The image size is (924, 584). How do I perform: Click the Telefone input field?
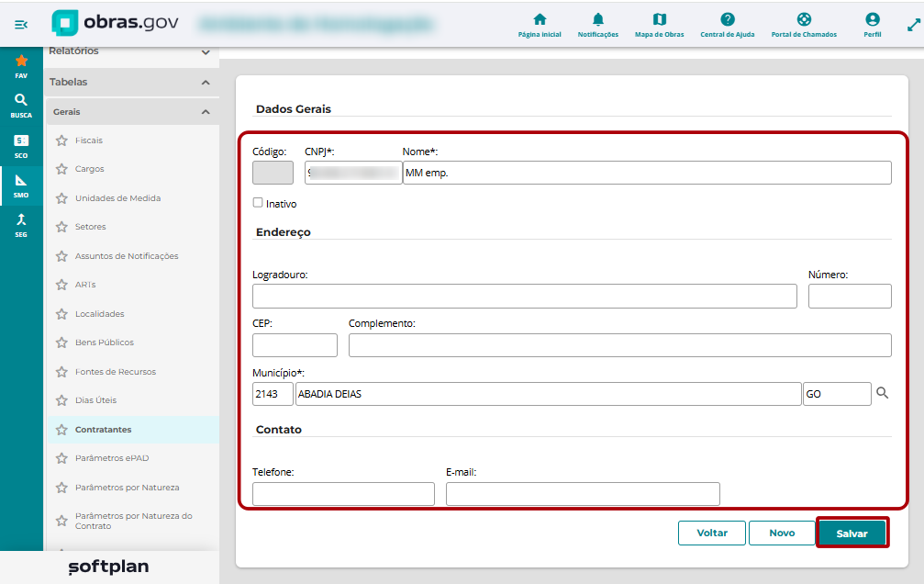[x=343, y=494]
